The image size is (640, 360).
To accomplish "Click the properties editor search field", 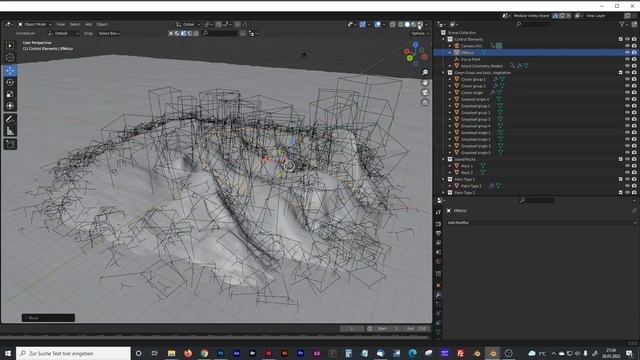I will tap(537, 200).
